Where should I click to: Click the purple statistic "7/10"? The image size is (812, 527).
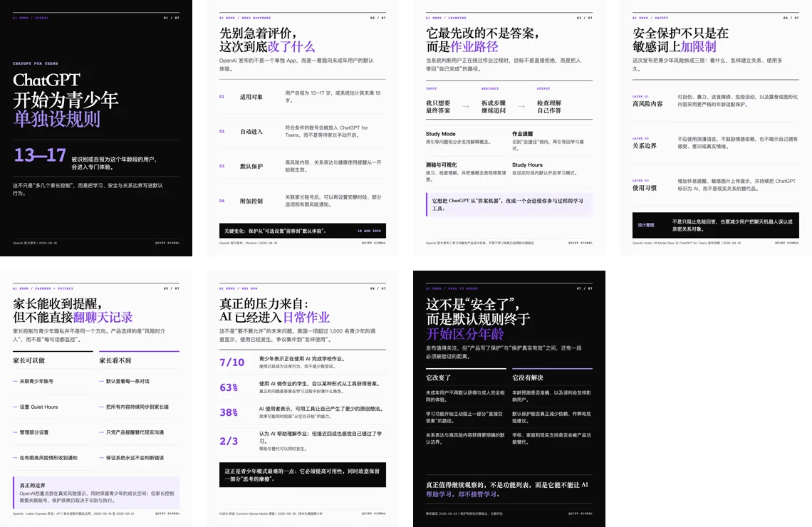click(x=231, y=362)
